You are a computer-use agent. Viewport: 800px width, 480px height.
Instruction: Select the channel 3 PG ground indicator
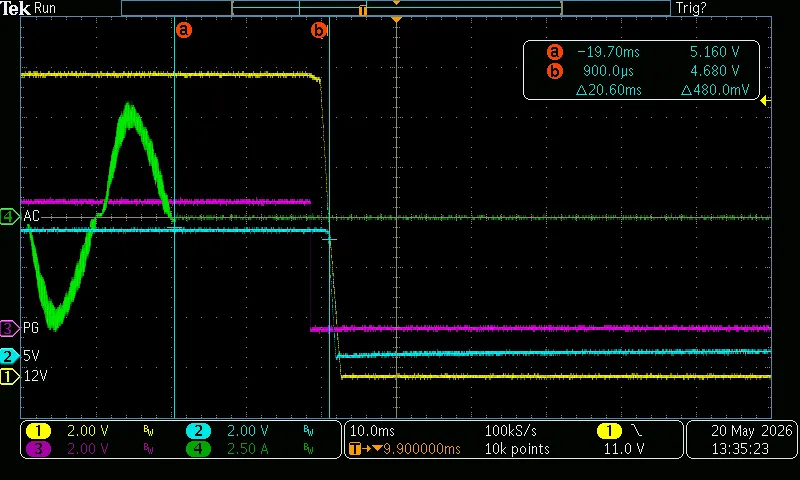tap(9, 328)
